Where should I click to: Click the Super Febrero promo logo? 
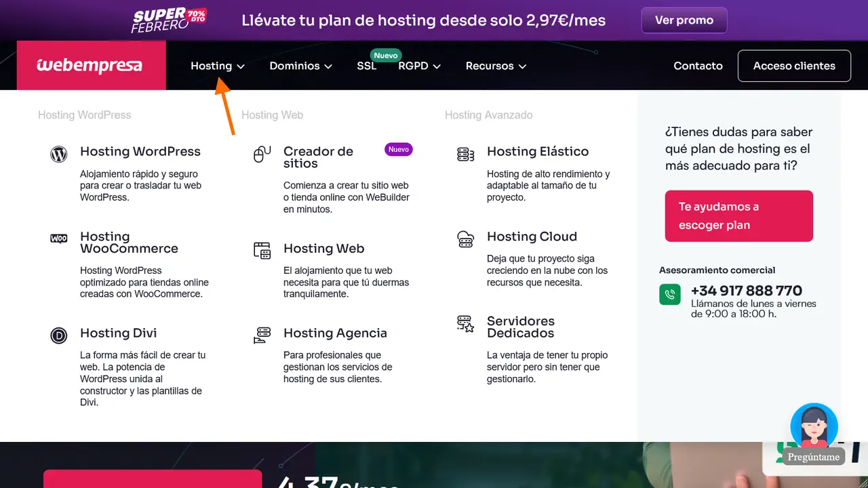(170, 20)
